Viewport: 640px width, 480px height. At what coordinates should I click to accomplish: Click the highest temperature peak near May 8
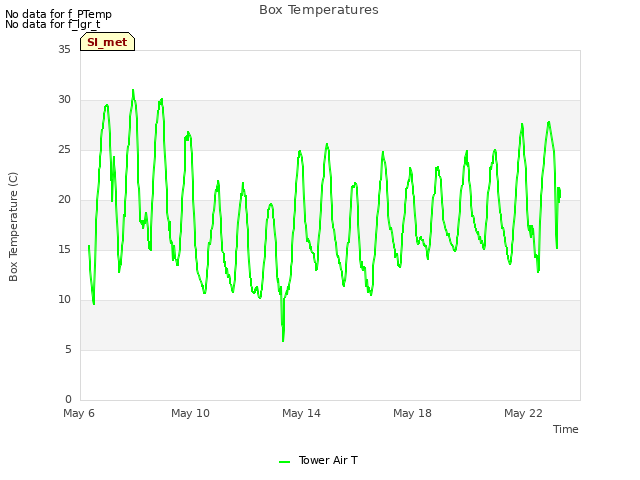click(x=133, y=90)
